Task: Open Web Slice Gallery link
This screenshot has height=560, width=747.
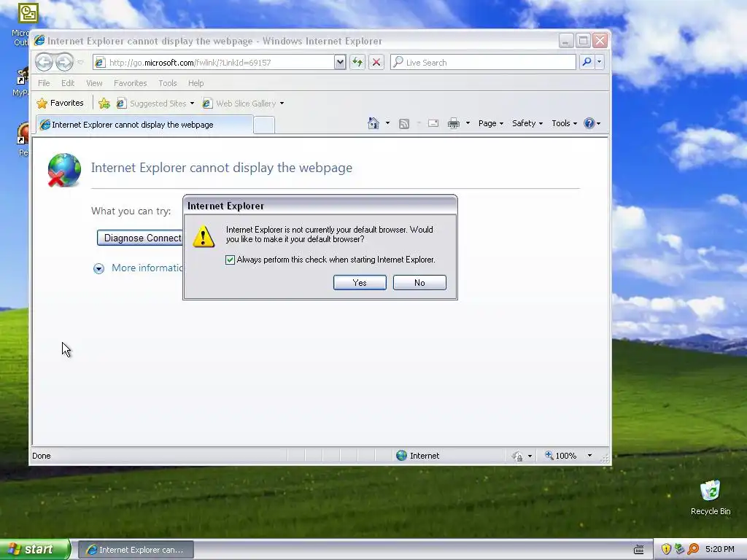Action: coord(243,104)
